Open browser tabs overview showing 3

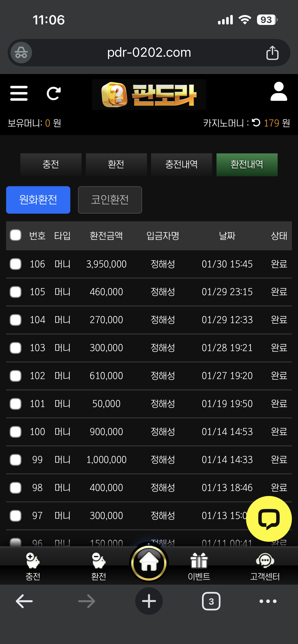(211, 601)
